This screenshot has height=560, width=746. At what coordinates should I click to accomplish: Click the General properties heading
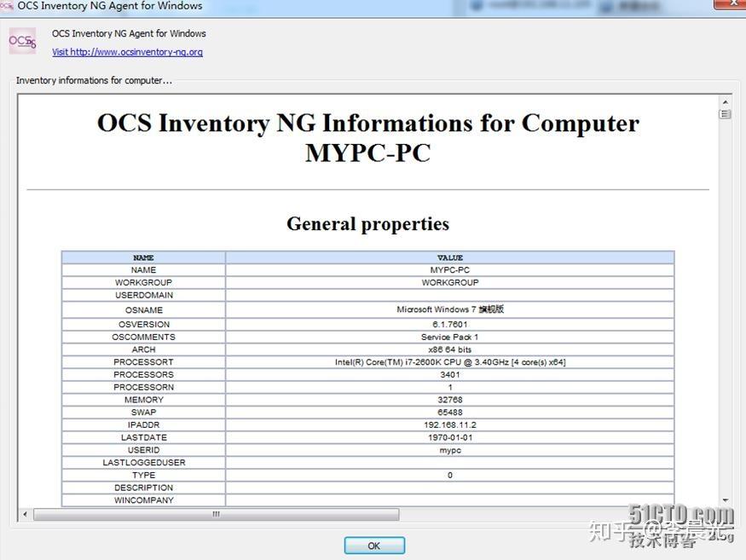367,223
